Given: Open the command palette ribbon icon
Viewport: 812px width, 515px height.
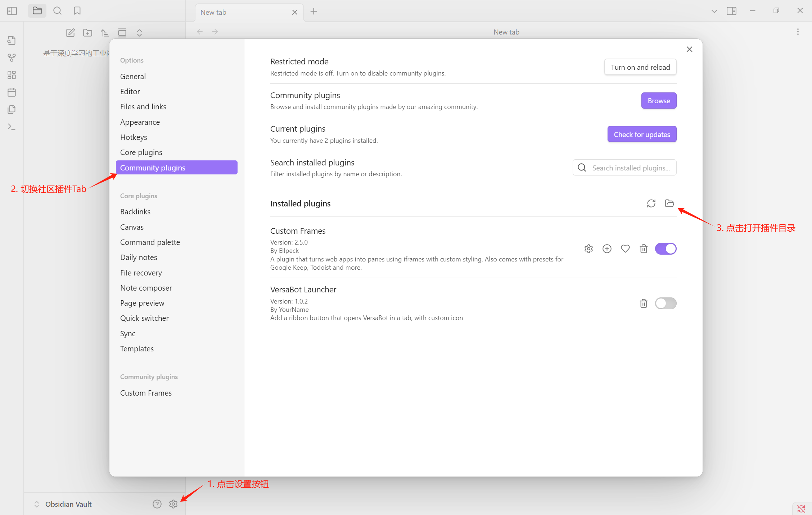Looking at the screenshot, I should pyautogui.click(x=12, y=127).
